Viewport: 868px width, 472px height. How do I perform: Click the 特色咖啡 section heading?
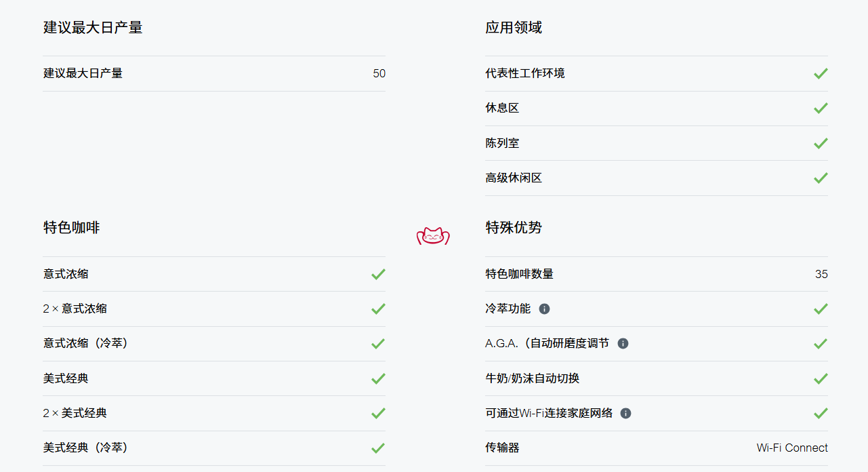pyautogui.click(x=71, y=228)
